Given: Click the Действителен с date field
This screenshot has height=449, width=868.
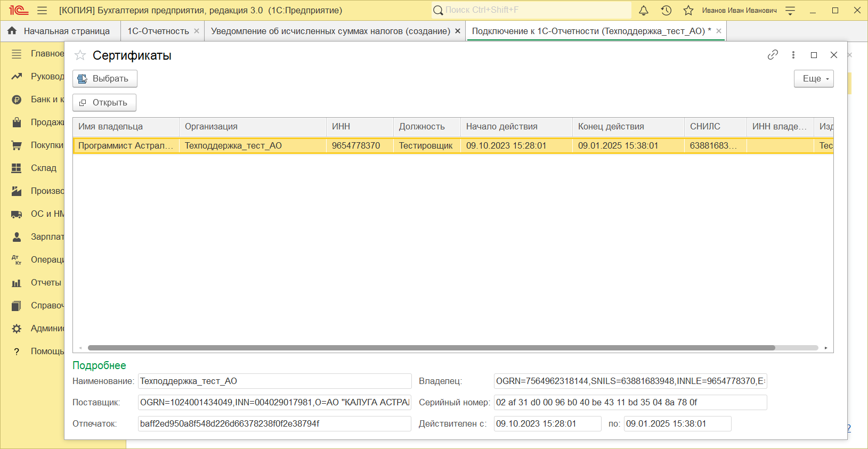Looking at the screenshot, I should 548,424.
